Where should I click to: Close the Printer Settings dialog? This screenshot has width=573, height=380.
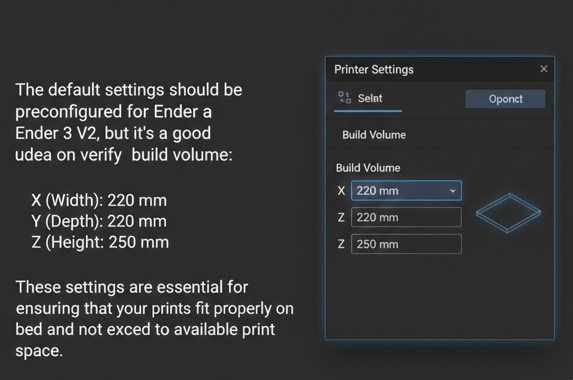(544, 69)
